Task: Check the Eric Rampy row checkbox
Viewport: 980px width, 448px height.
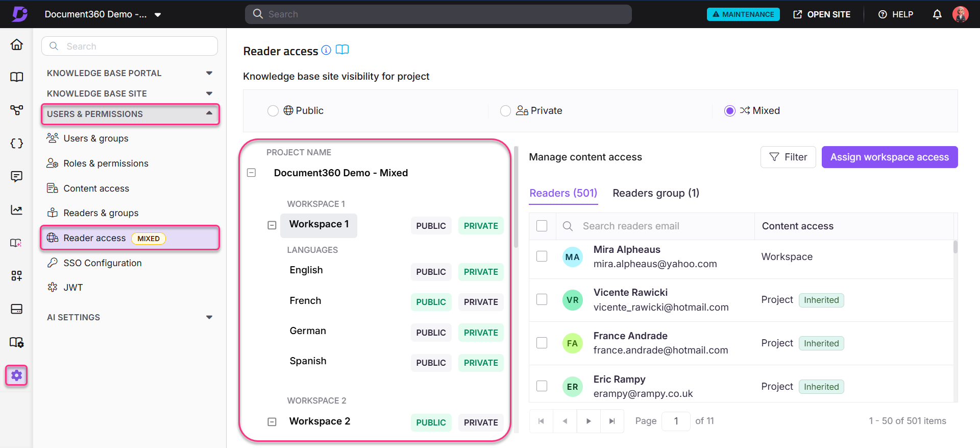Action: point(542,386)
